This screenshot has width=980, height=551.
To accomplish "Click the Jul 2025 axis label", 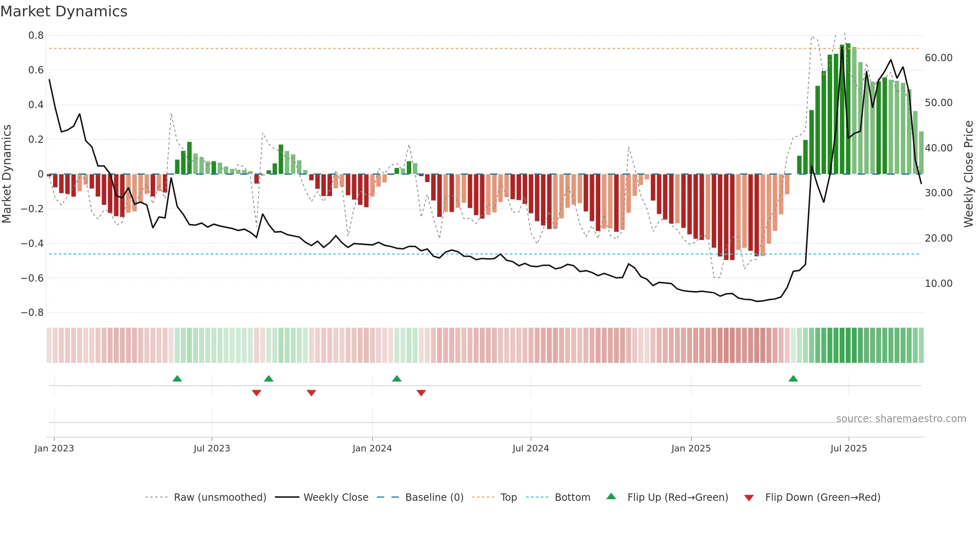I will point(849,448).
